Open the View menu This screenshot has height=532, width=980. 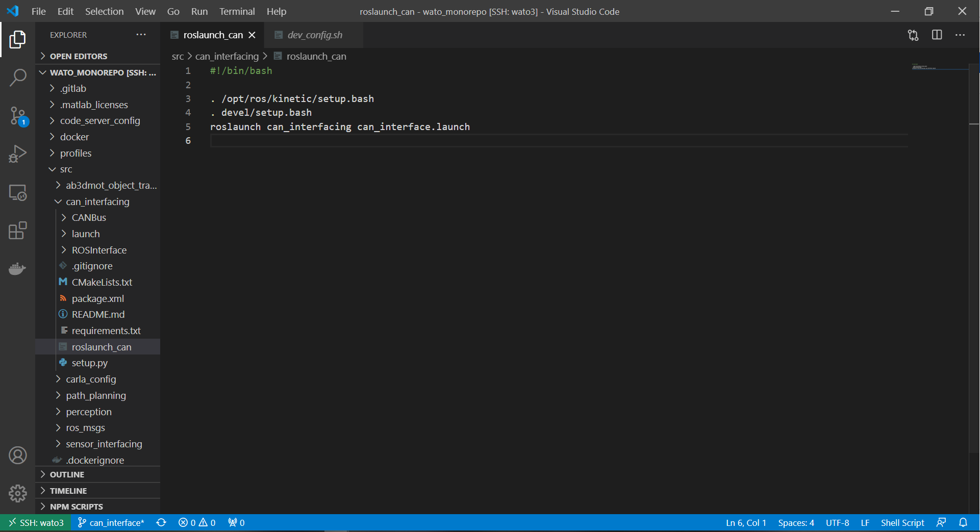coord(145,11)
